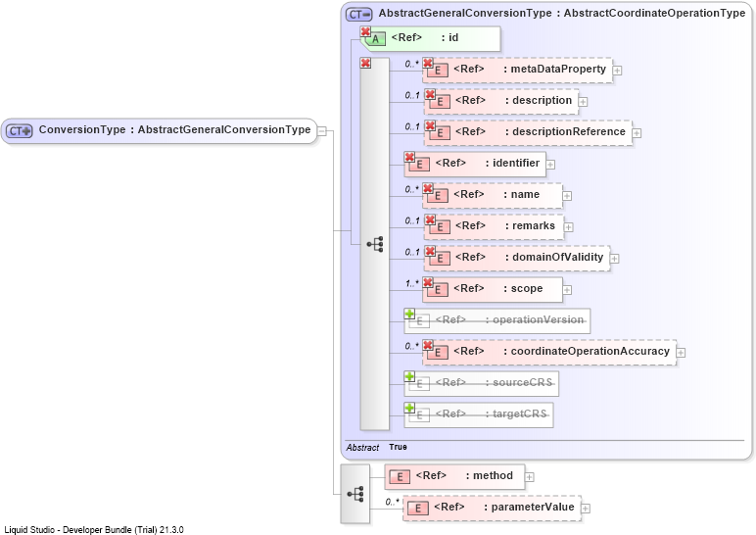Select the domainOfValidity label text
Viewport: 756px width, 535px height.
click(x=558, y=257)
